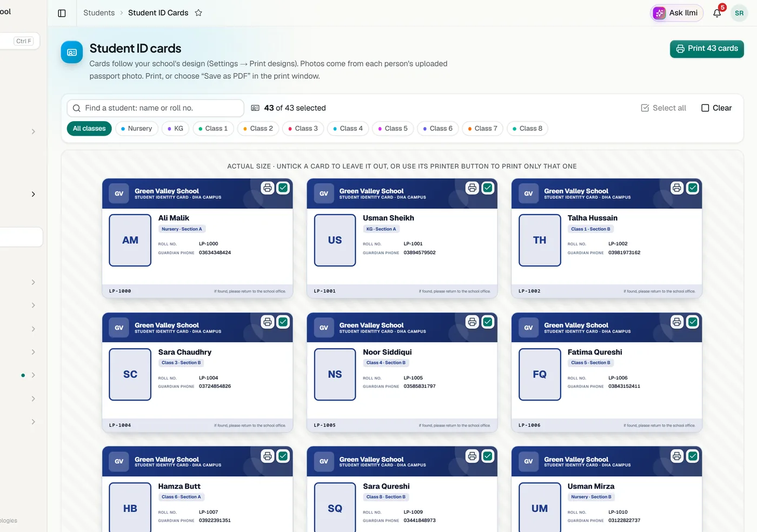757x532 pixels.
Task: Filter cards by Class 2
Action: pyautogui.click(x=258, y=129)
